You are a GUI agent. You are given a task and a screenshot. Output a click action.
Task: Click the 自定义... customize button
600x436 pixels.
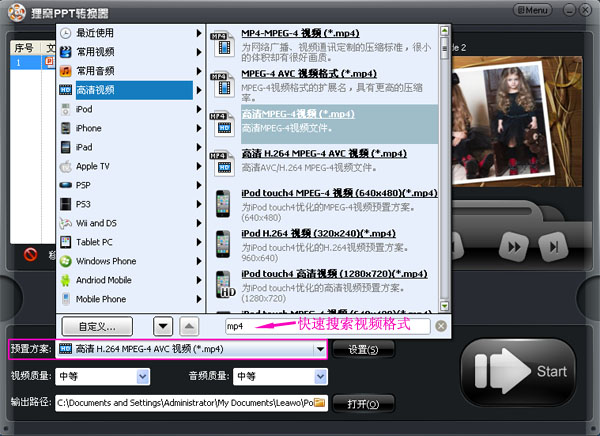tap(97, 327)
